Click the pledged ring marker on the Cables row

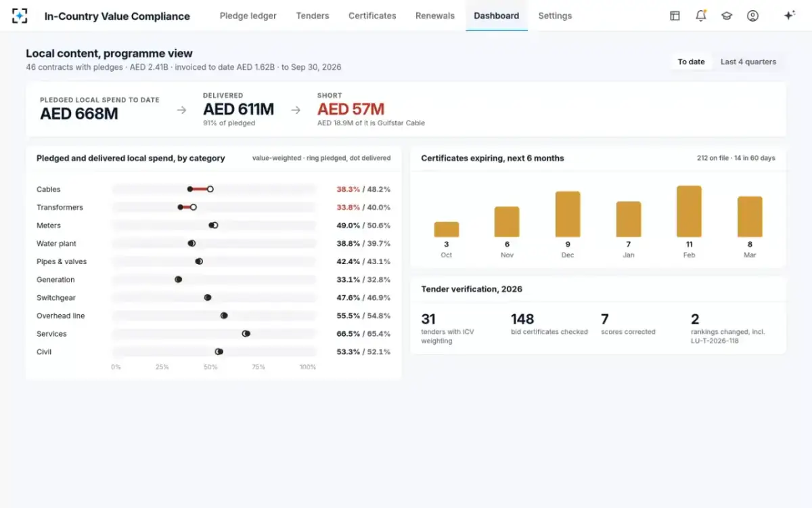pos(210,190)
